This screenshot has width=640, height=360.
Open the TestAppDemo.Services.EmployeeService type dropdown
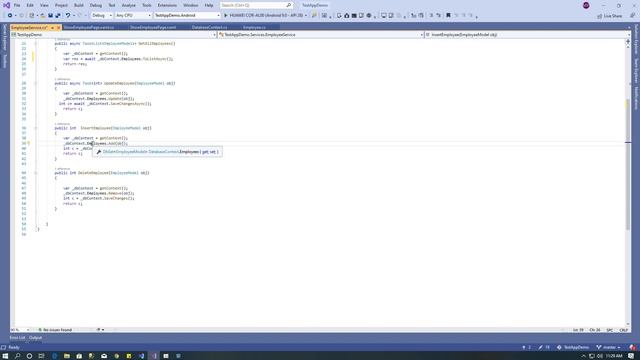tap(321, 35)
